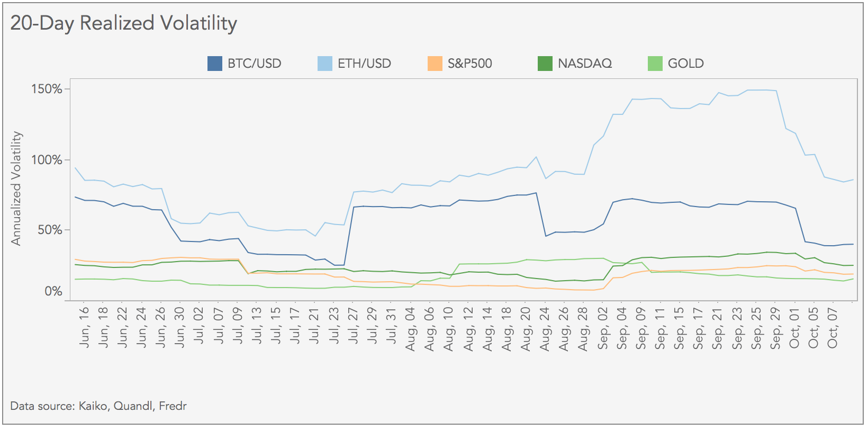Click the Oct, 07 x-axis date label

(833, 327)
